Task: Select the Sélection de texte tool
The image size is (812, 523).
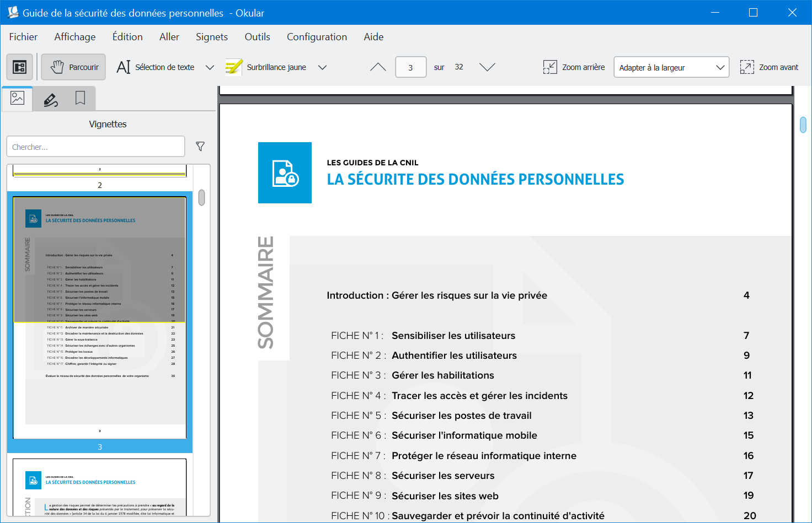Action: [x=156, y=67]
